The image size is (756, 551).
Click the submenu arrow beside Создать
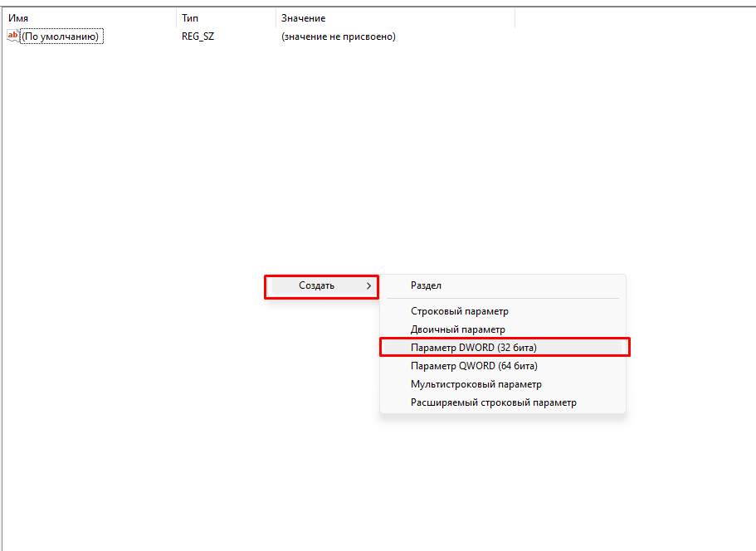[368, 285]
